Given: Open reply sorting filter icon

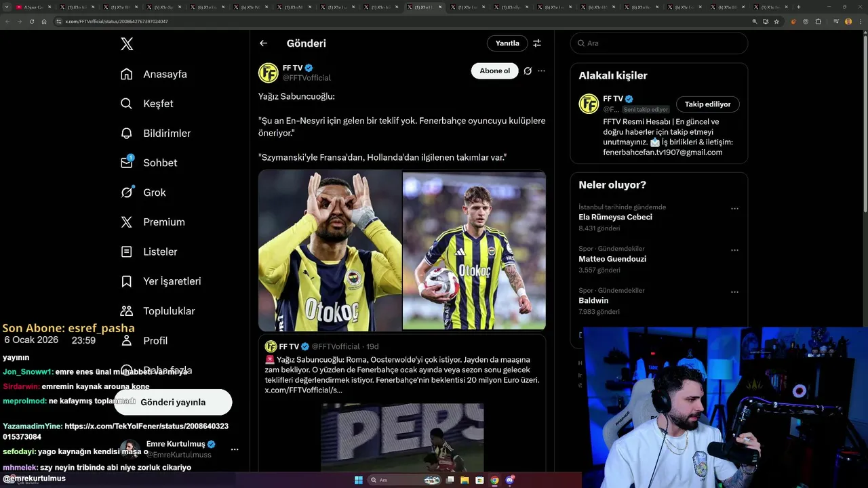Looking at the screenshot, I should point(537,43).
